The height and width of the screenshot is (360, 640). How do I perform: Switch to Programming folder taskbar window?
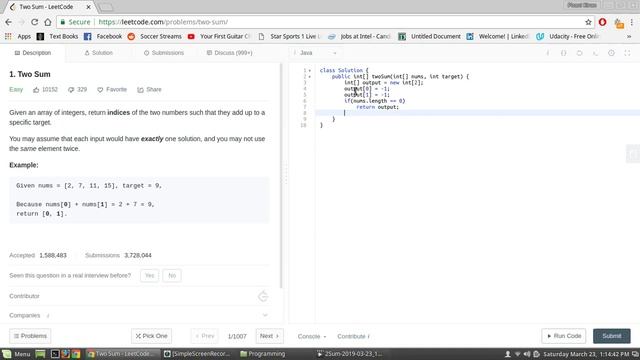tap(263, 354)
